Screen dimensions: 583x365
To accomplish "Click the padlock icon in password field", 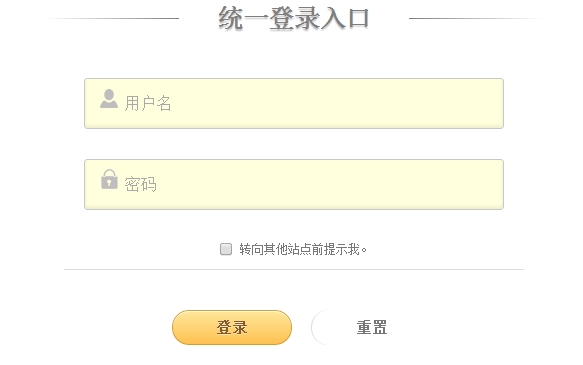I will pyautogui.click(x=109, y=180).
